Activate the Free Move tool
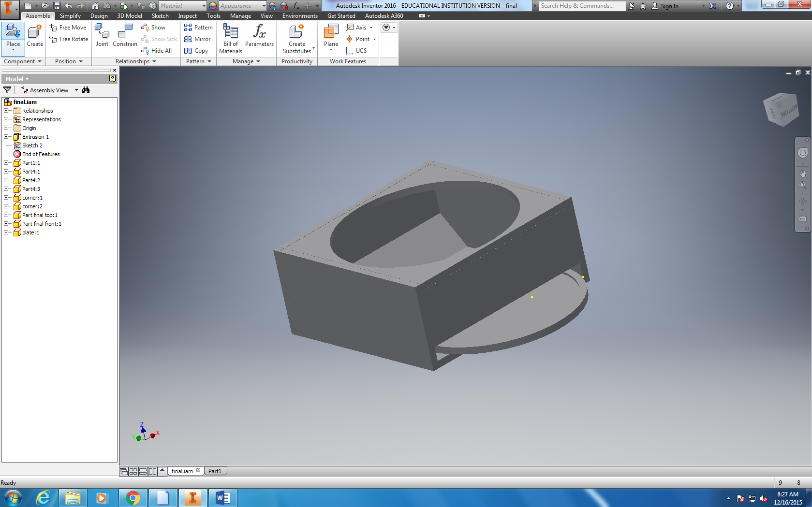Image resolution: width=812 pixels, height=507 pixels. coord(68,28)
